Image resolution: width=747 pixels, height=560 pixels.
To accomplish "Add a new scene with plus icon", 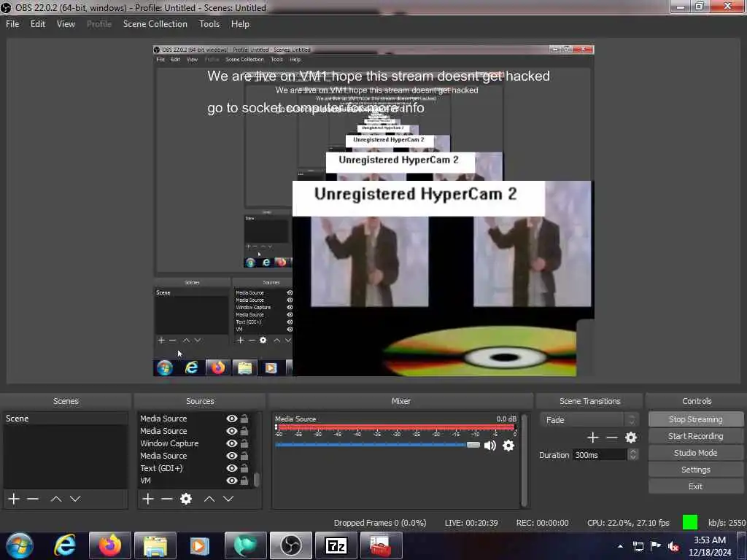I will tap(14, 499).
